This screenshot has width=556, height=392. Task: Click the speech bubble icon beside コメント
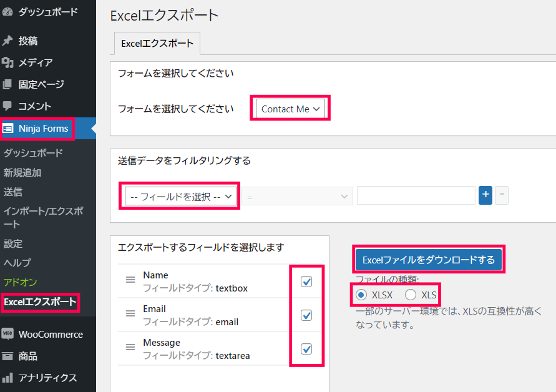[7, 106]
